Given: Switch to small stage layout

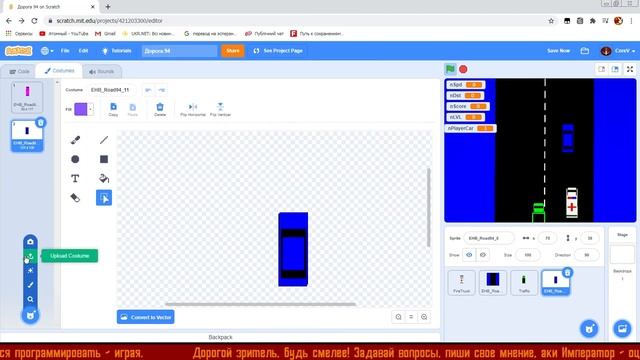Looking at the screenshot, I should click(602, 69).
